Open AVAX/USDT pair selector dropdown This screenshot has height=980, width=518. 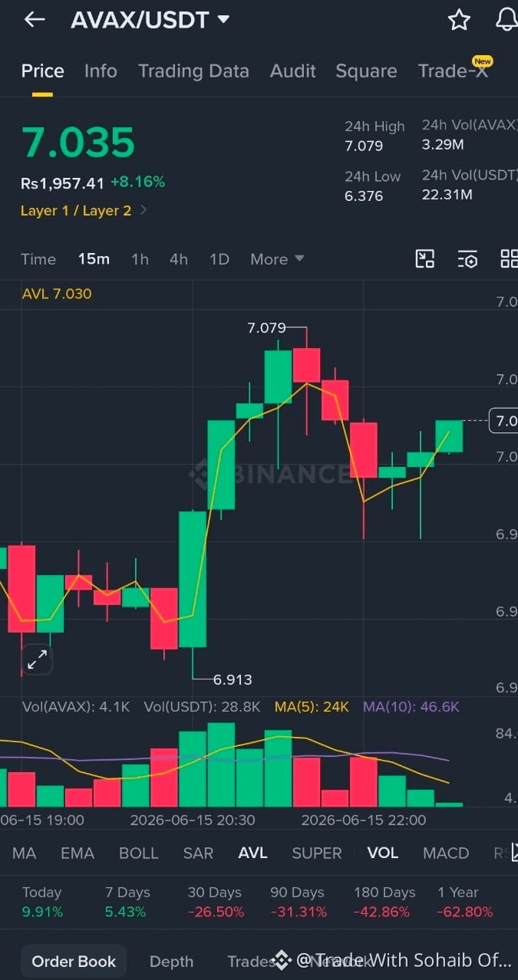(x=150, y=20)
